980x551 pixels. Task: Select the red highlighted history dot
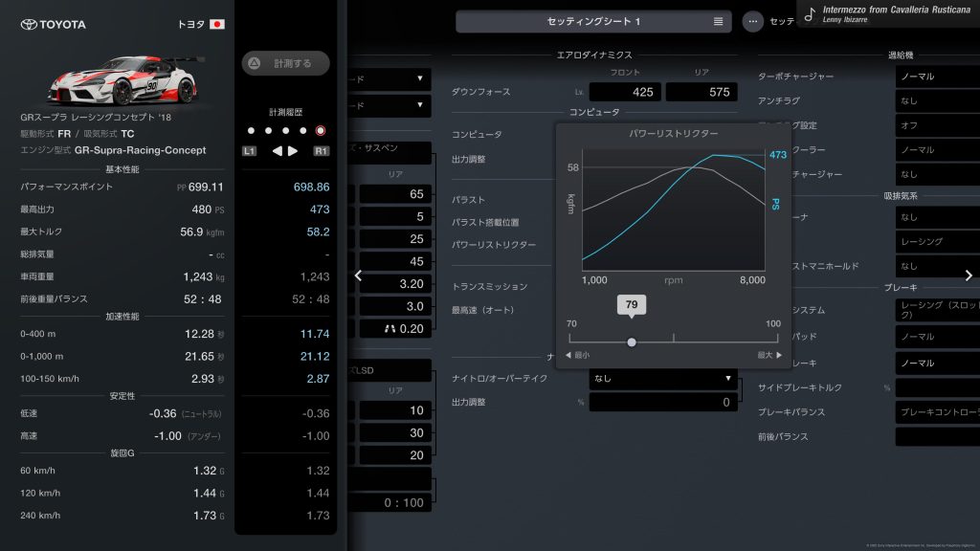[321, 130]
